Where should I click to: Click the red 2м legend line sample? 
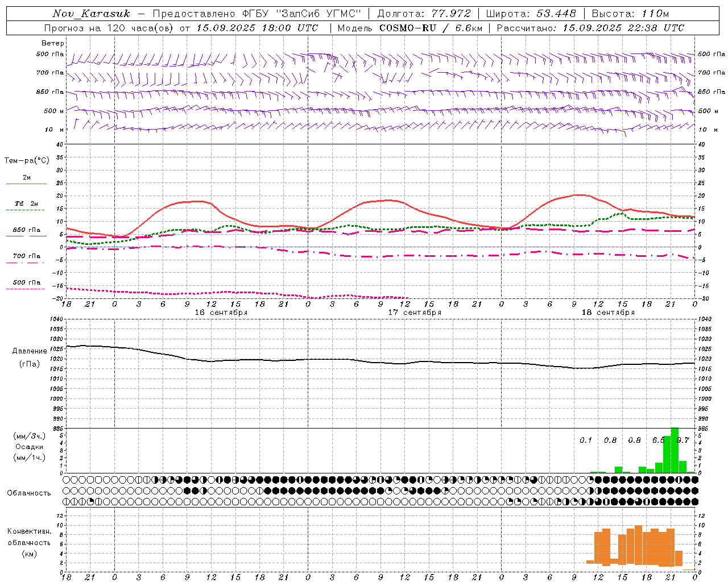26,184
